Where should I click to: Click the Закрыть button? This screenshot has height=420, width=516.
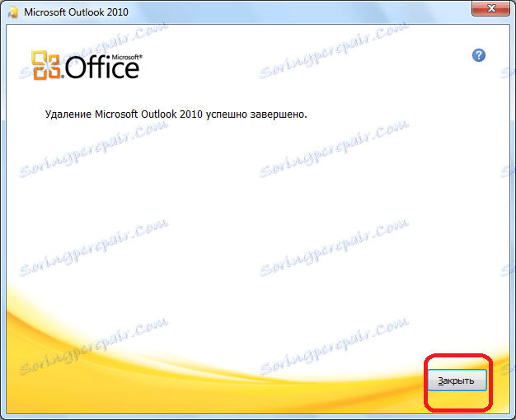point(457,380)
